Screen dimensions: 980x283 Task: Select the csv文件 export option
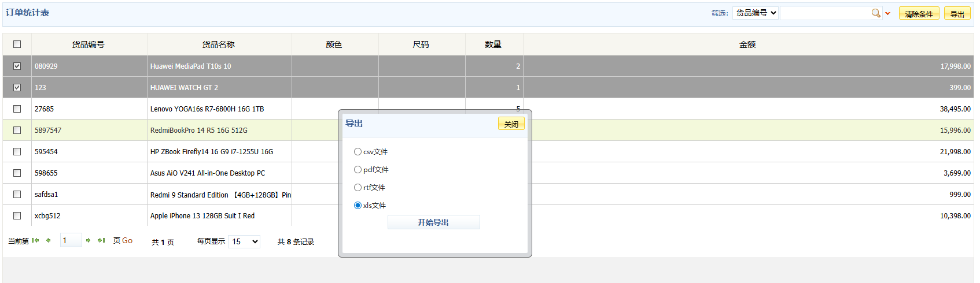click(358, 152)
